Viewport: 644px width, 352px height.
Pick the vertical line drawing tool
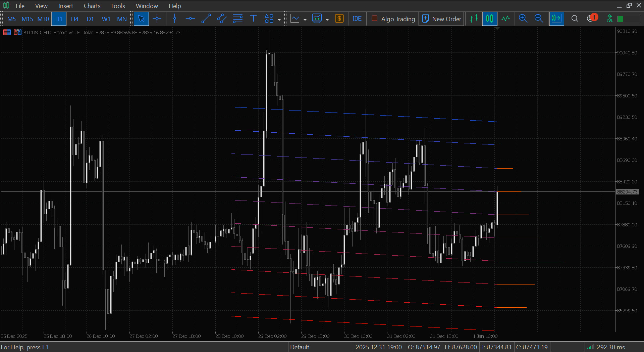pos(175,19)
